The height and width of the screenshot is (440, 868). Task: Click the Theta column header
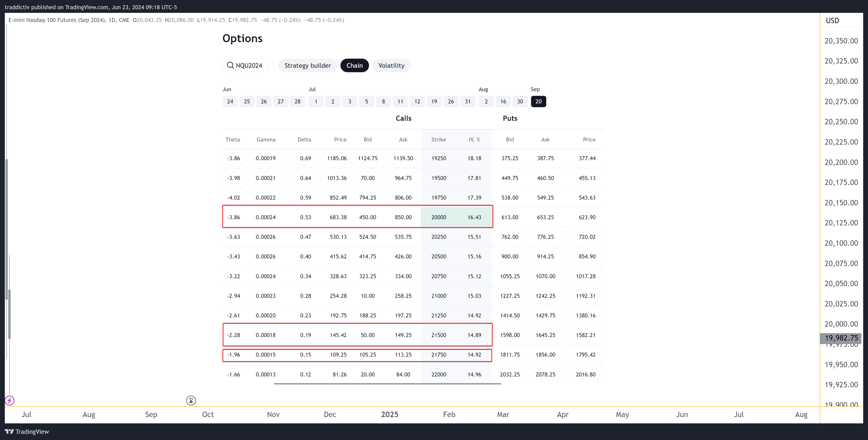pyautogui.click(x=232, y=139)
